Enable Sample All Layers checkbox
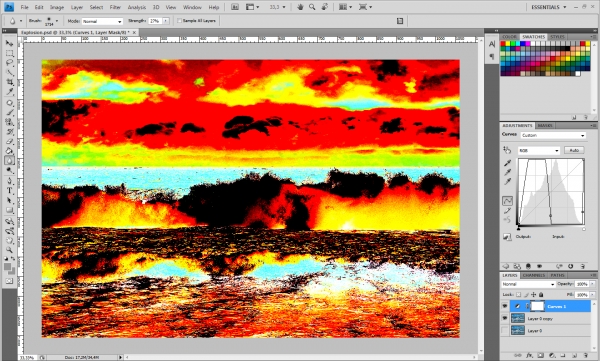 click(179, 21)
